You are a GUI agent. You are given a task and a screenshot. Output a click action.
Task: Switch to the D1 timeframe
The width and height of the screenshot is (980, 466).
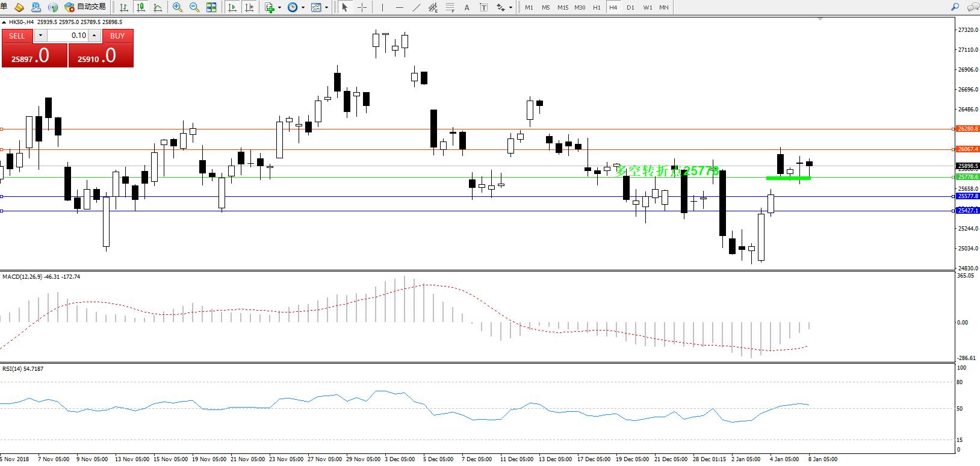[630, 8]
